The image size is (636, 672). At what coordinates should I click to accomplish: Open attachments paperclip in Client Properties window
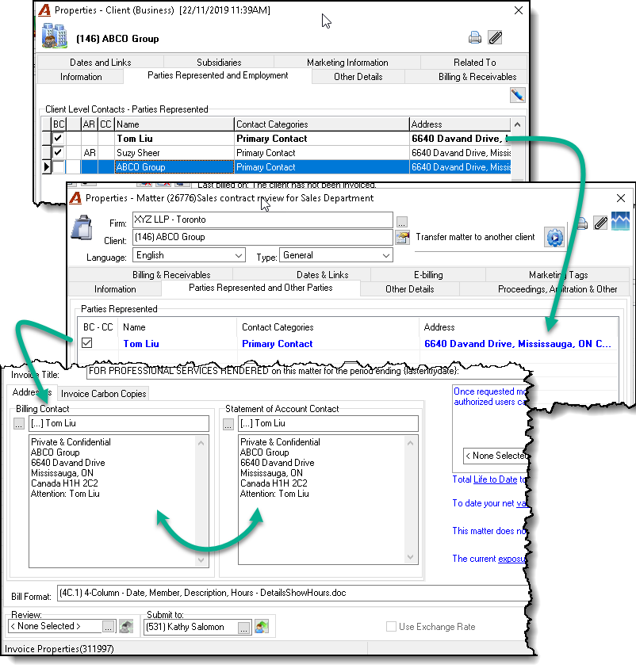click(x=495, y=38)
